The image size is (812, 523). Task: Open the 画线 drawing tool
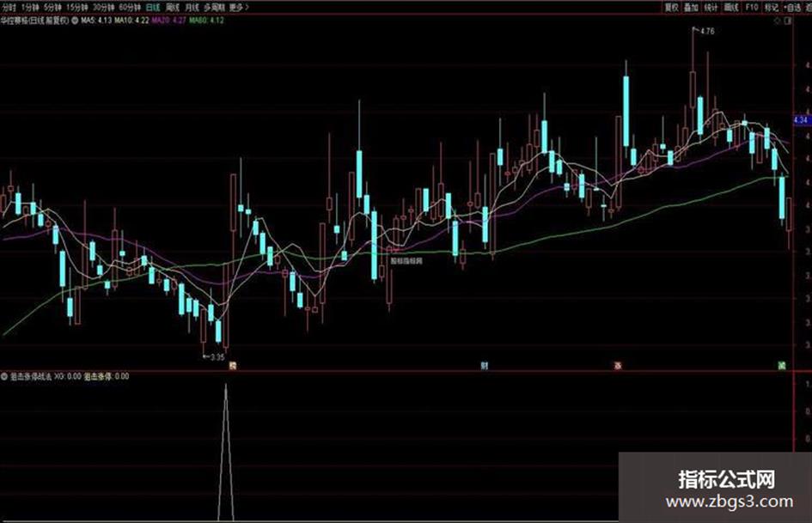pos(731,7)
